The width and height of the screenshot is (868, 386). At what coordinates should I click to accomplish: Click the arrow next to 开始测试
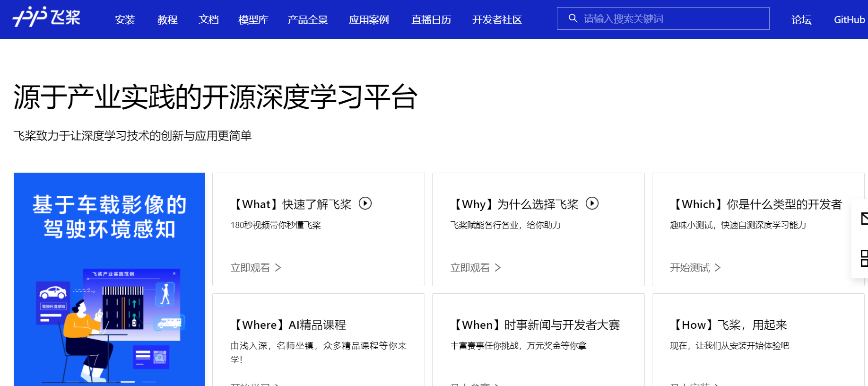click(x=718, y=268)
